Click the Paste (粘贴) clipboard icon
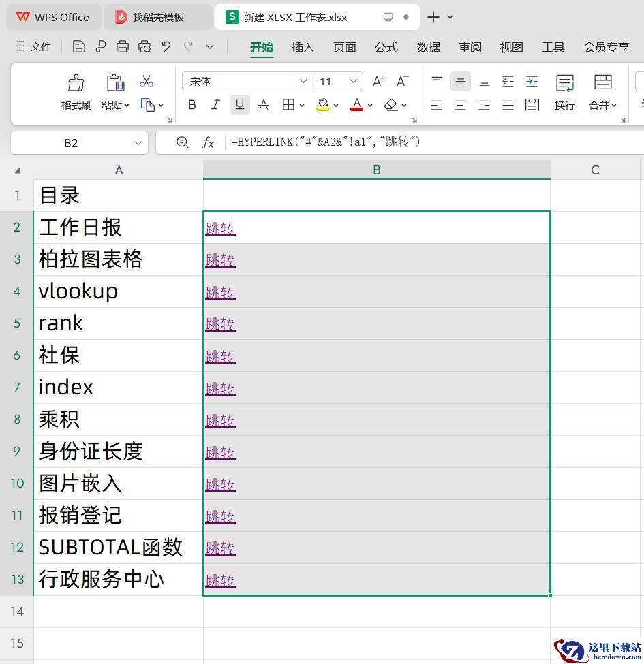This screenshot has height=664, width=644. [115, 82]
